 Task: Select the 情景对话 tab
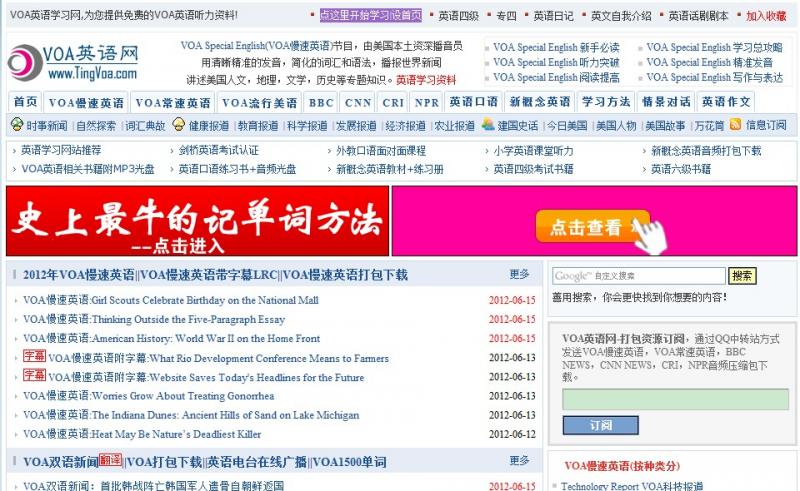pos(666,102)
